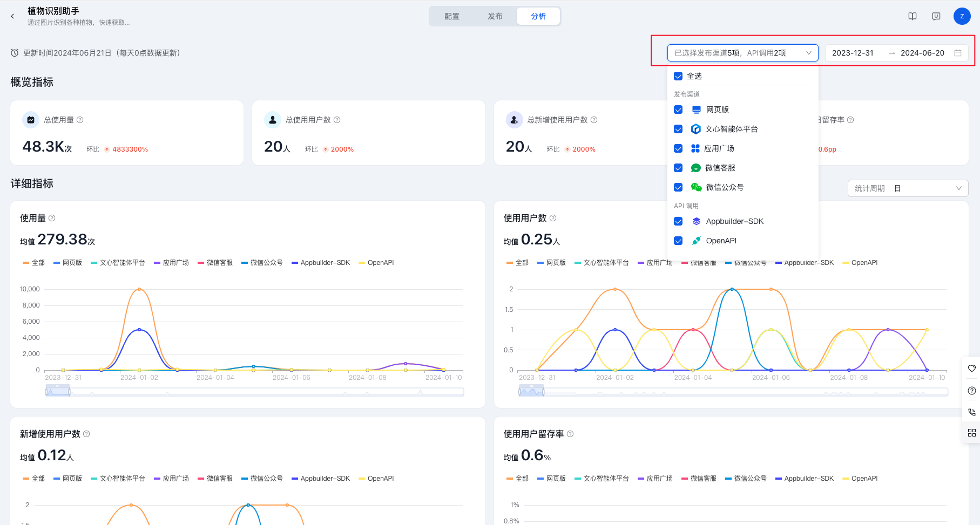This screenshot has width=980, height=525.
Task: Switch to the 配置 tab
Action: 452,16
